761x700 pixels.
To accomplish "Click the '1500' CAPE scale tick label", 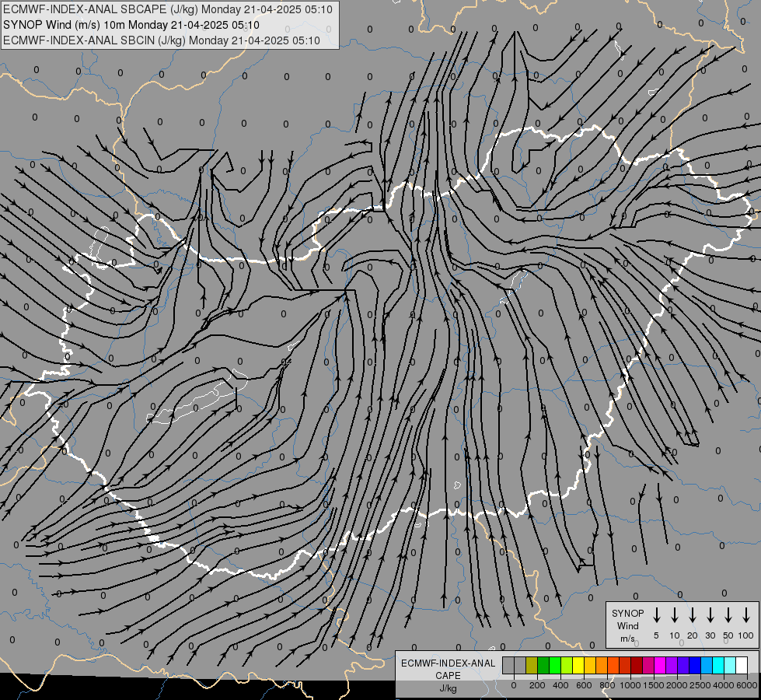I will [654, 685].
